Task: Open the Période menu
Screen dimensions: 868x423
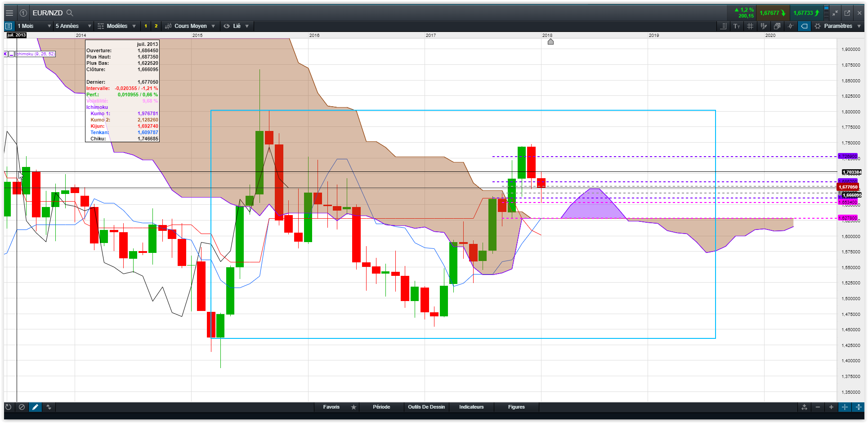Action: click(x=381, y=407)
